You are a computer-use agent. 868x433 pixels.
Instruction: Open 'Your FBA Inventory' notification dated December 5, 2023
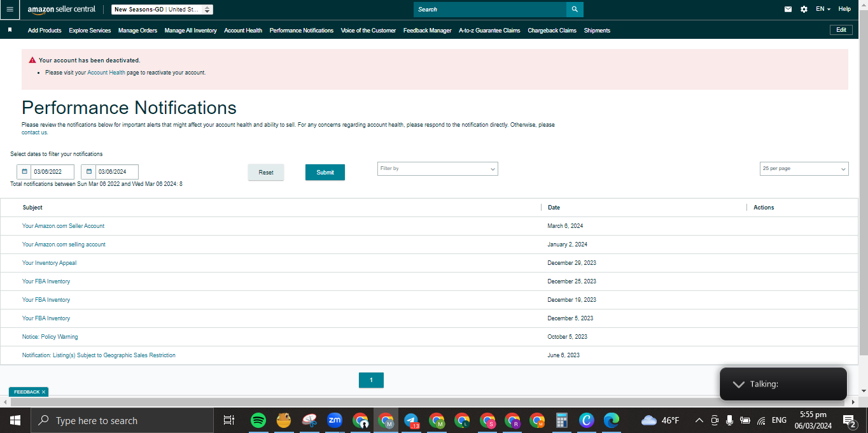46,318
